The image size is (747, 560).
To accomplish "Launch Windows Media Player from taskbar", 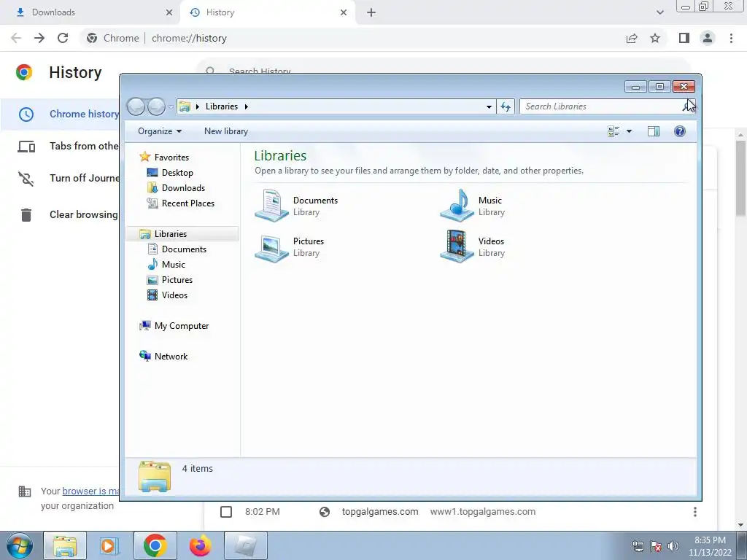I will coord(109,545).
